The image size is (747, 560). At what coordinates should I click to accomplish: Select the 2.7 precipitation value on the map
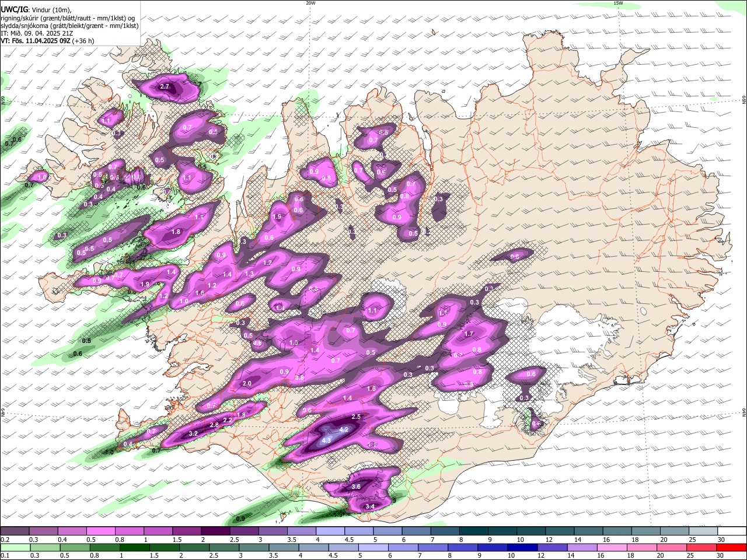pos(165,87)
